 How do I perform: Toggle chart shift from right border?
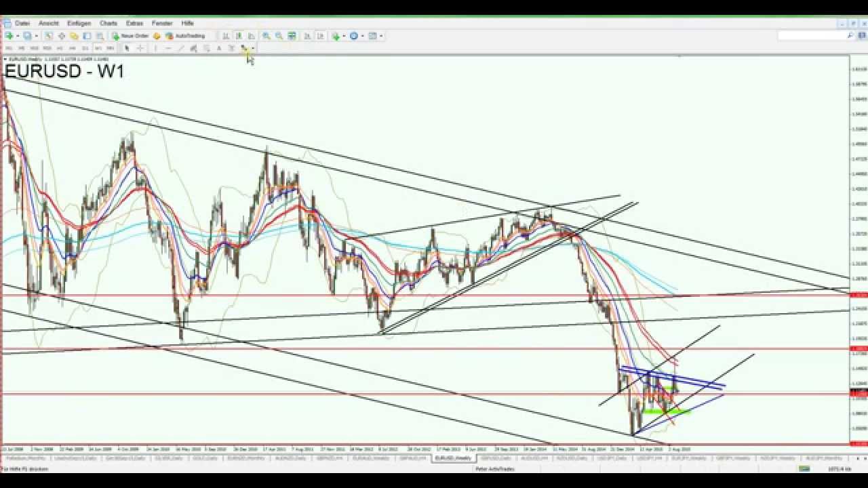tap(320, 36)
